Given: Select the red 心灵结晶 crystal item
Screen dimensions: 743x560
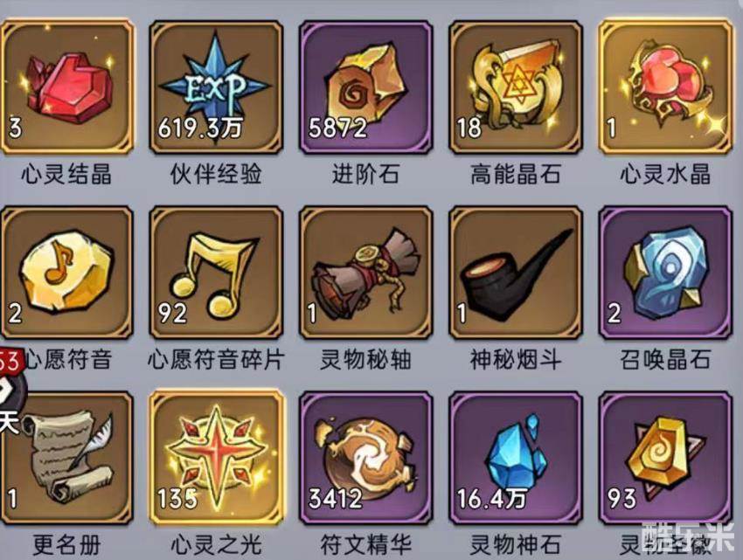Looking at the screenshot, I should pyautogui.click(x=66, y=87).
